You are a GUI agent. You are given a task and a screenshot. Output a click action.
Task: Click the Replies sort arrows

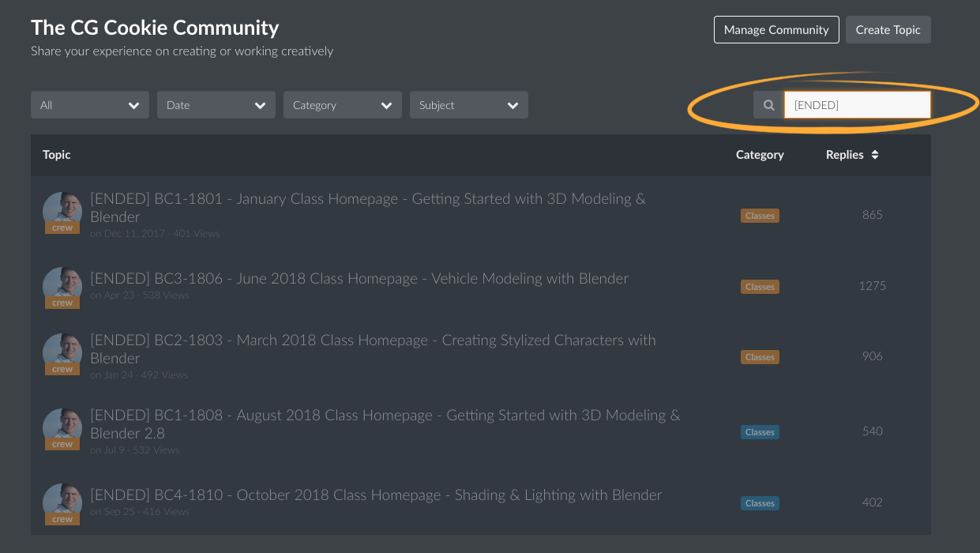pyautogui.click(x=875, y=155)
